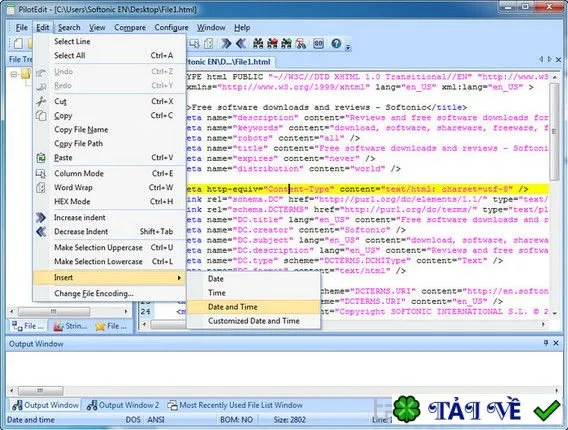
Task: Click the first binoculars Find icon
Action: coord(258,44)
